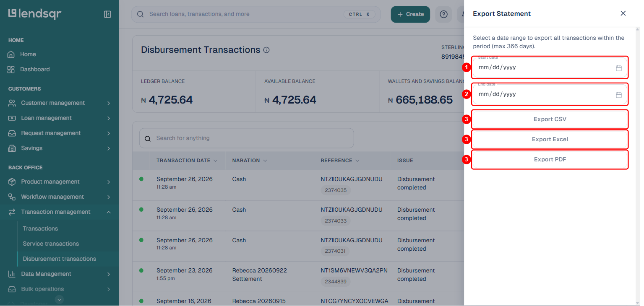The image size is (644, 306).
Task: Click the Workflow management icon
Action: pos(12,197)
